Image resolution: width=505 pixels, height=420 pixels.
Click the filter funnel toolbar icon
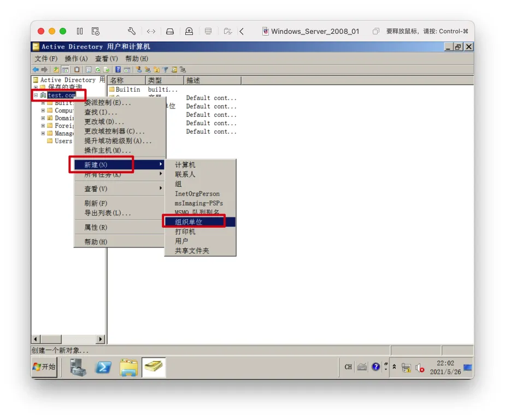pyautogui.click(x=165, y=69)
